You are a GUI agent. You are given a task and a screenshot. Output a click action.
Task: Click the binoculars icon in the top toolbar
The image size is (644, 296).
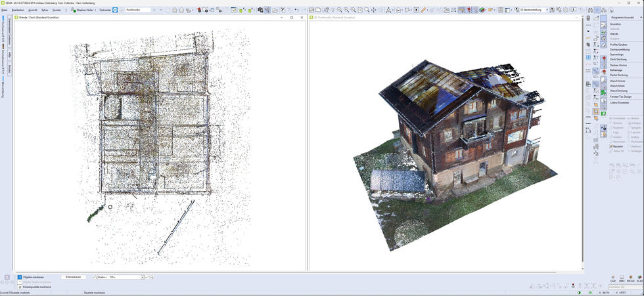(x=590, y=10)
